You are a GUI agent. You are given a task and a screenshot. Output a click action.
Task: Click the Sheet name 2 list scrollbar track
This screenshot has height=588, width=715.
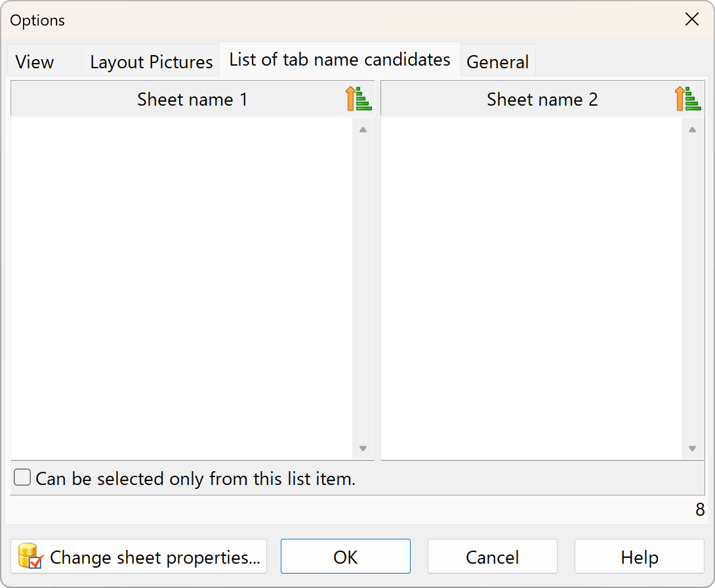pyautogui.click(x=692, y=289)
